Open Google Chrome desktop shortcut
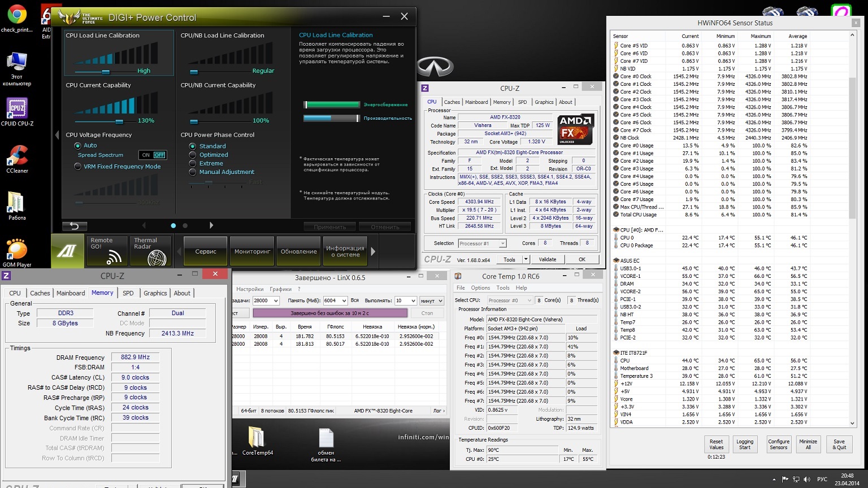 [x=16, y=19]
